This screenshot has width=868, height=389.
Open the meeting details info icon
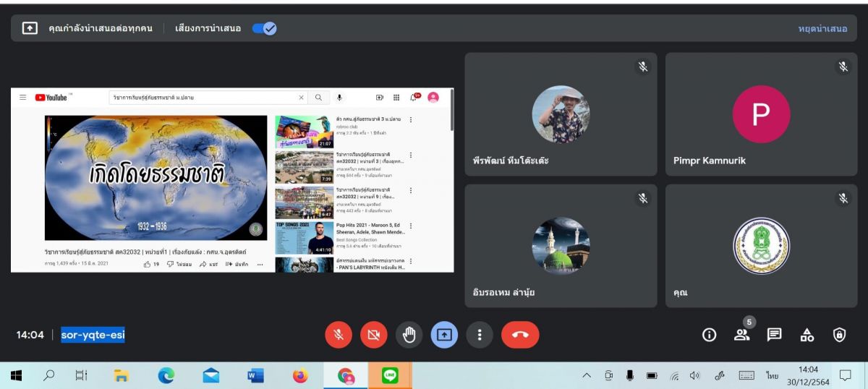click(x=709, y=335)
